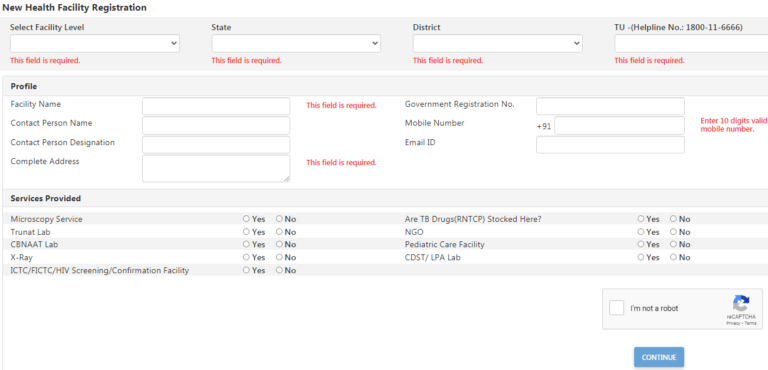Select Yes for Trunat Lab
The image size is (768, 370).
point(246,232)
